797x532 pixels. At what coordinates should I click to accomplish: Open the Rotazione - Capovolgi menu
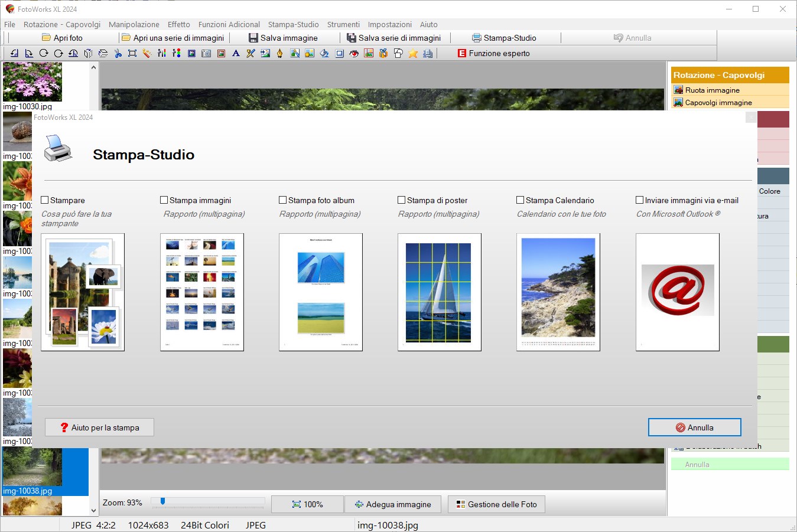(62, 24)
